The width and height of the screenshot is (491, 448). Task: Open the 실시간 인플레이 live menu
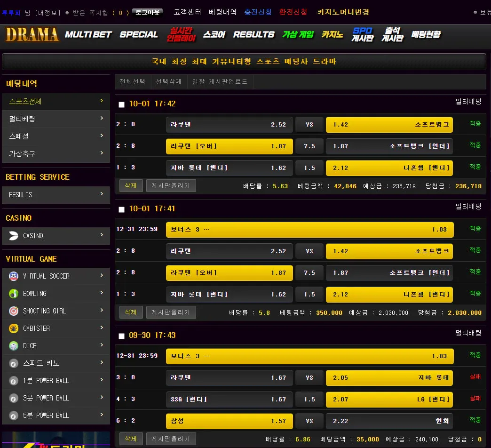point(182,34)
